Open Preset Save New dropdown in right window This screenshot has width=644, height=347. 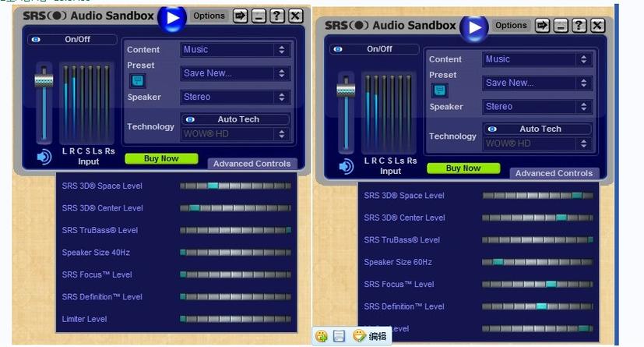click(x=537, y=83)
